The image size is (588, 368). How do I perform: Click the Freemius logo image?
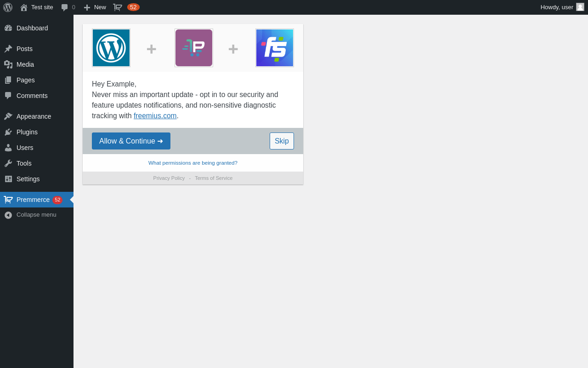pyautogui.click(x=275, y=48)
